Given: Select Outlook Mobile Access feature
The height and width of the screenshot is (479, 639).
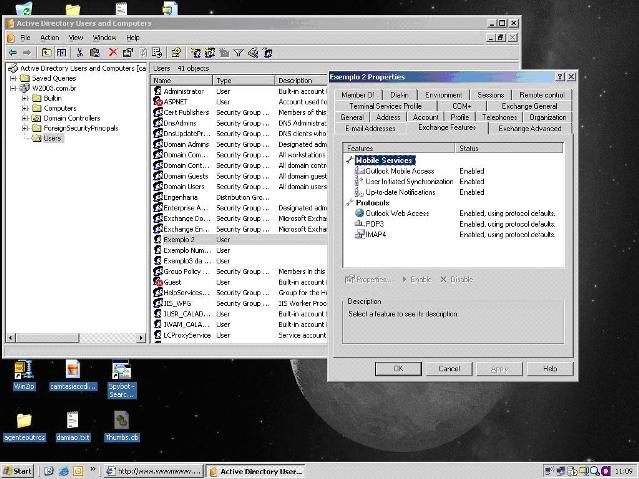Looking at the screenshot, I should [400, 171].
